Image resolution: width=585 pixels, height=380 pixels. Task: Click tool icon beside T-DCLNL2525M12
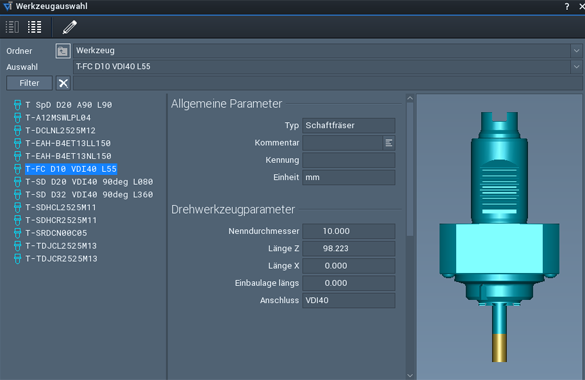tap(17, 131)
